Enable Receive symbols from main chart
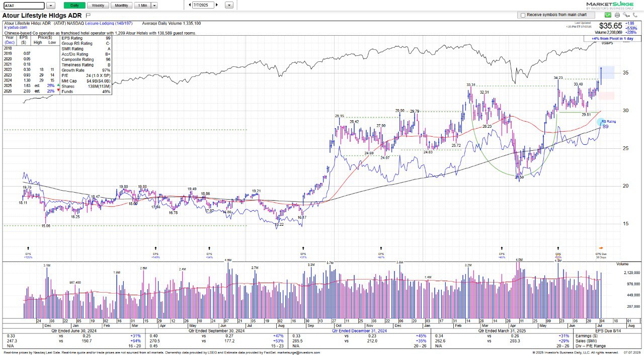The width and height of the screenshot is (644, 355). tap(523, 15)
